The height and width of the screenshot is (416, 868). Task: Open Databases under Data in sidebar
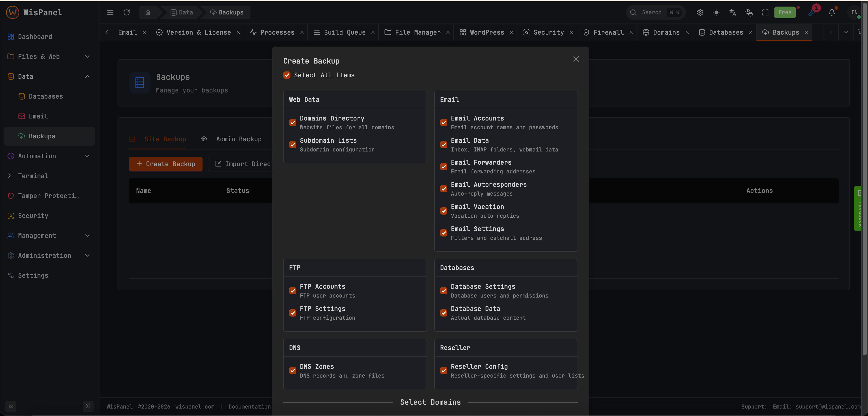tap(49, 96)
